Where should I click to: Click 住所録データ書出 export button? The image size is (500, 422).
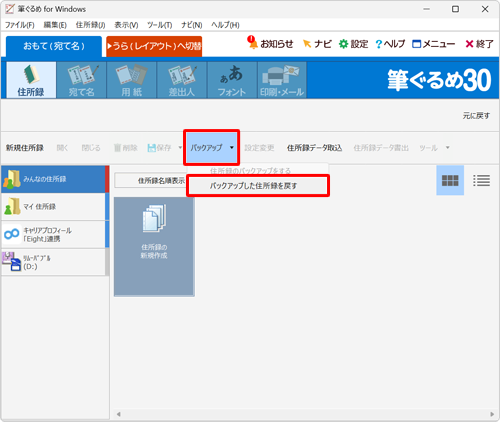pyautogui.click(x=381, y=148)
